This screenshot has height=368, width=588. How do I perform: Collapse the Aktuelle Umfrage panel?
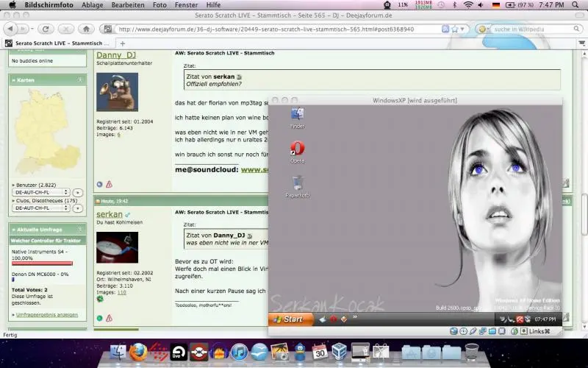coord(79,230)
